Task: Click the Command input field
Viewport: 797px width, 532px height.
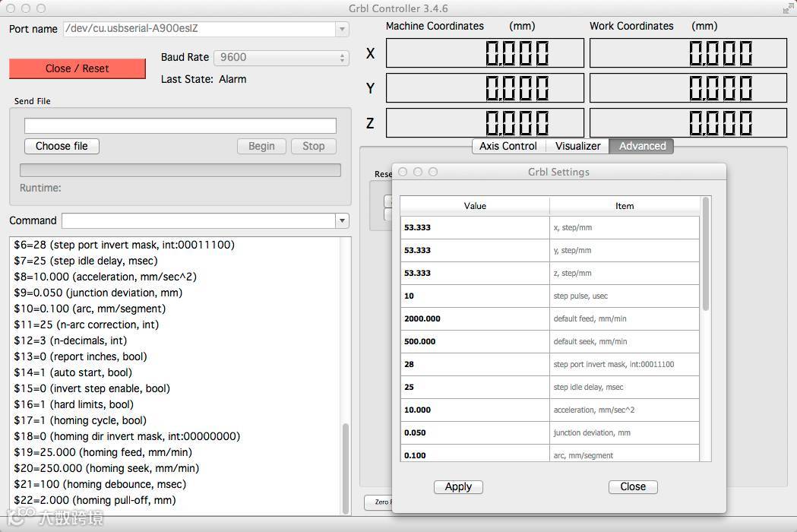Action: (x=199, y=220)
